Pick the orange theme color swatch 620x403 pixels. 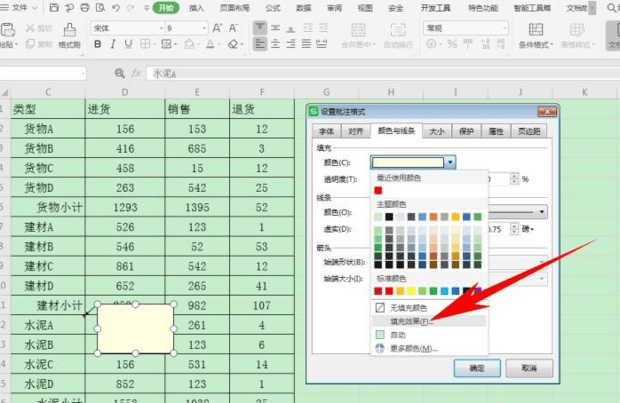[x=433, y=217]
